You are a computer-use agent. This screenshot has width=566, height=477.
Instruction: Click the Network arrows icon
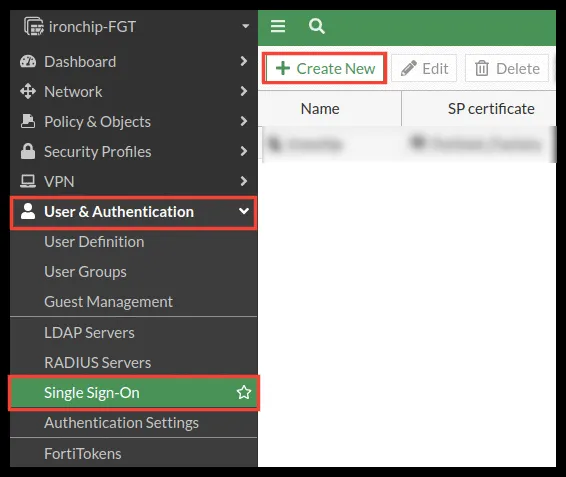coord(28,91)
